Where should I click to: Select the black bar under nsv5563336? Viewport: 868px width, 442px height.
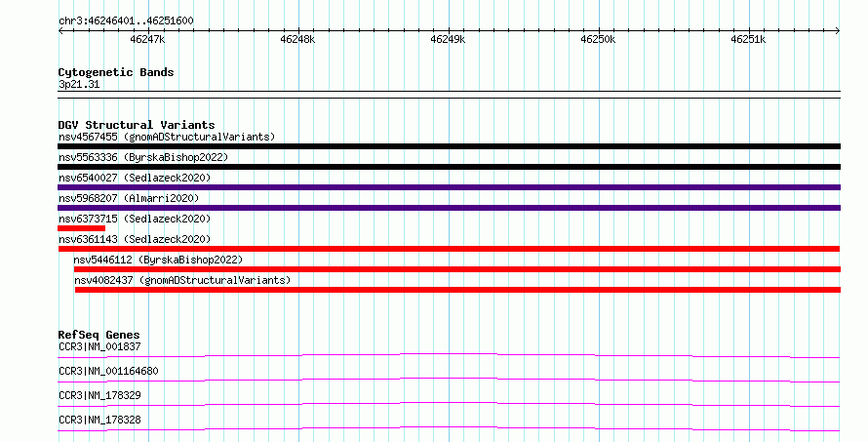pyautogui.click(x=449, y=167)
